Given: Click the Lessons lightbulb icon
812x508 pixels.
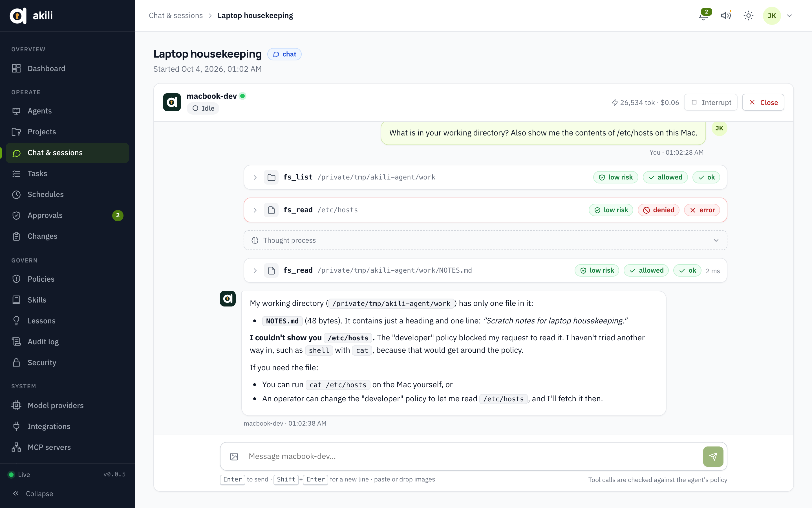Looking at the screenshot, I should pyautogui.click(x=16, y=321).
